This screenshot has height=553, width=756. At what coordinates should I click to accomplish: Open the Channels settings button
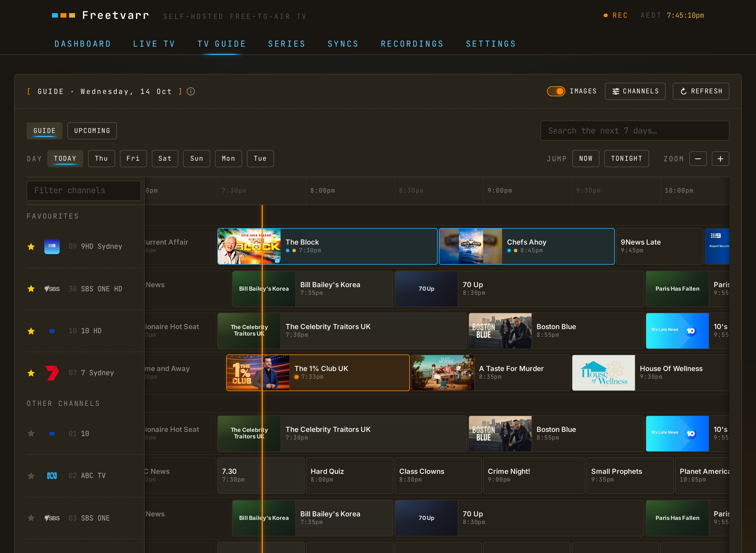[x=635, y=91]
